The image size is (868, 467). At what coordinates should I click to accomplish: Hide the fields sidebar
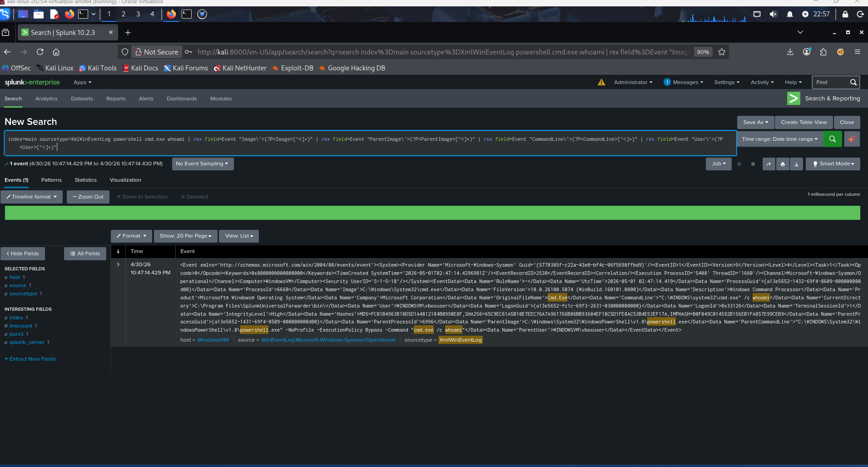click(x=23, y=253)
